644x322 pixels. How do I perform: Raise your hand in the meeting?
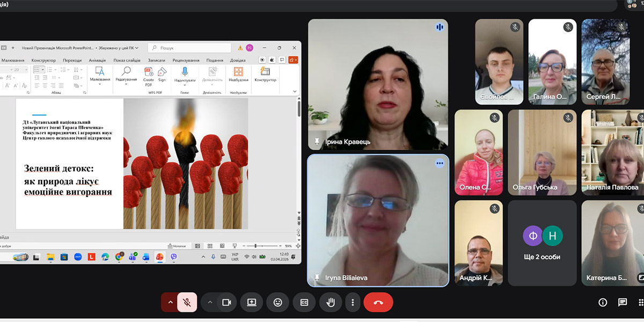click(331, 302)
